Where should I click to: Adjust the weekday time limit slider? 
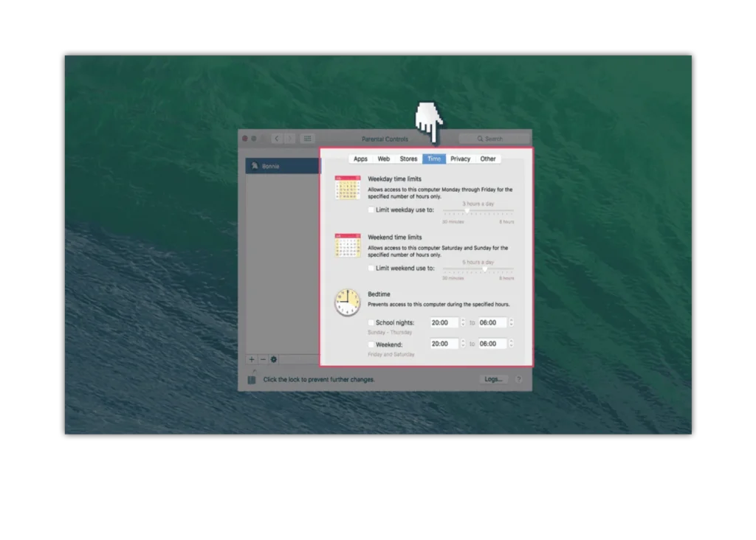click(x=478, y=212)
